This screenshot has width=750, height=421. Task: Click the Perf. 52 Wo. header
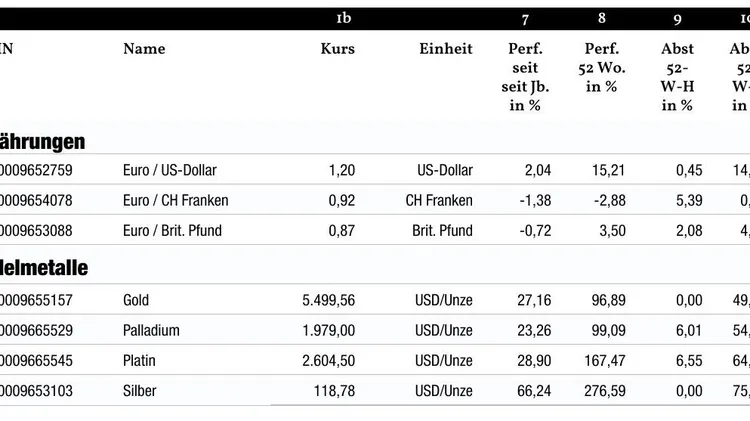[601, 67]
